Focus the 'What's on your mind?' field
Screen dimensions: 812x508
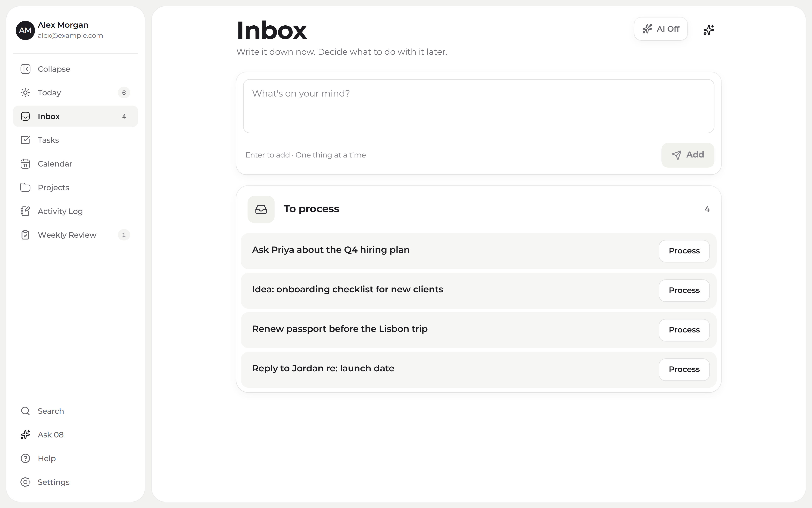pyautogui.click(x=479, y=106)
